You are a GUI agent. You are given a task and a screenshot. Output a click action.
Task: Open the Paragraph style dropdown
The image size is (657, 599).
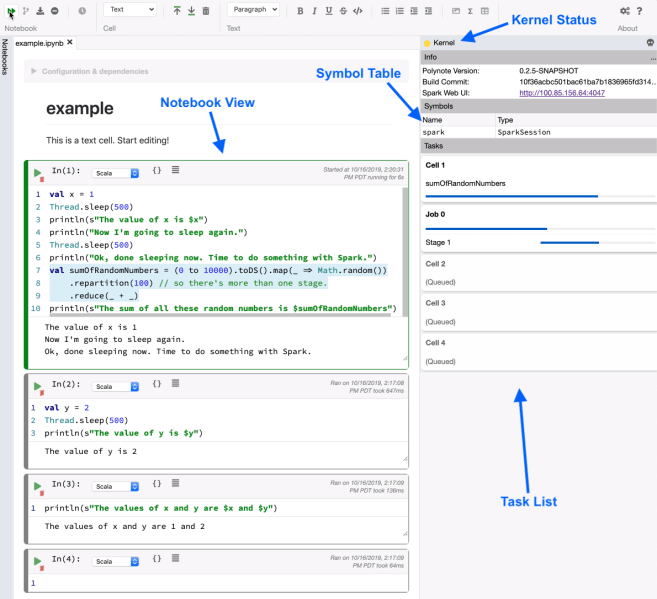[x=253, y=10]
